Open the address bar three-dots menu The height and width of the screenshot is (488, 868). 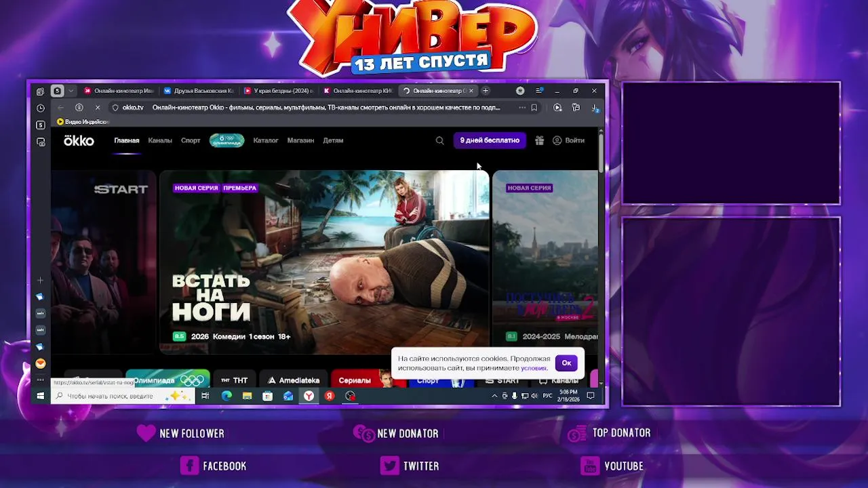coord(521,107)
